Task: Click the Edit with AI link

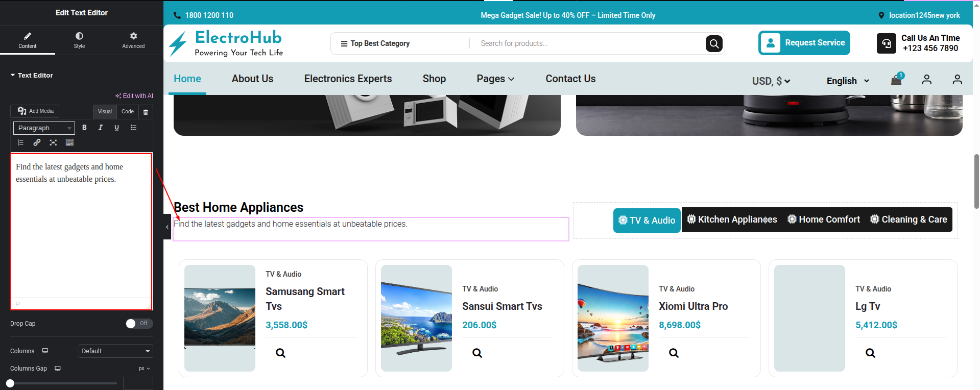Action: 134,96
